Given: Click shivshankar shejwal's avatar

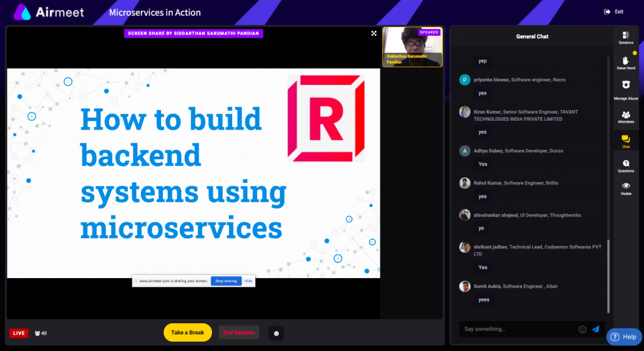Looking at the screenshot, I should [465, 215].
